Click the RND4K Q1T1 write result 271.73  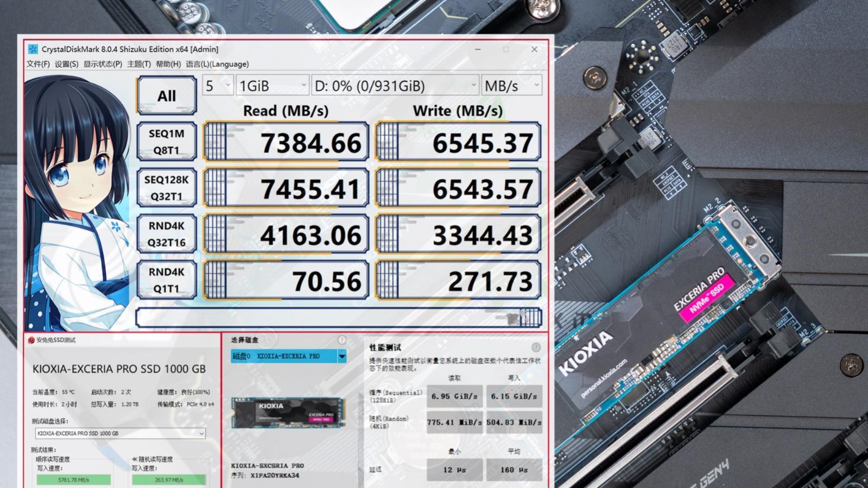(x=458, y=280)
